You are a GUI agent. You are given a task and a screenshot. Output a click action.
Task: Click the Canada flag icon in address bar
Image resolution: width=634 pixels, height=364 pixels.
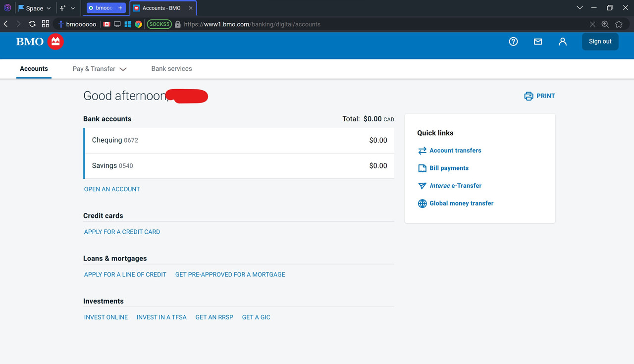(x=106, y=24)
